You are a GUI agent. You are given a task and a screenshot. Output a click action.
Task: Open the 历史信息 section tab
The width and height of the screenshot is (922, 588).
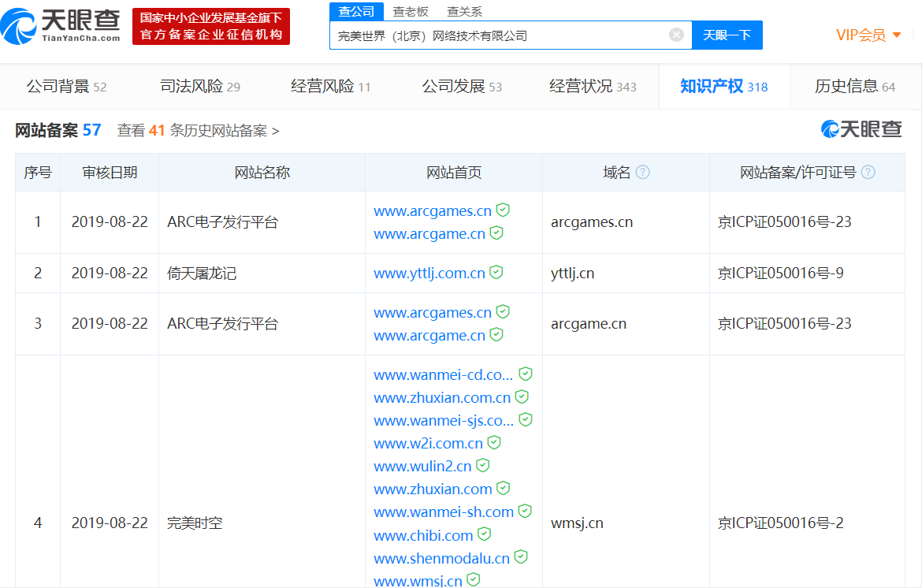point(855,87)
